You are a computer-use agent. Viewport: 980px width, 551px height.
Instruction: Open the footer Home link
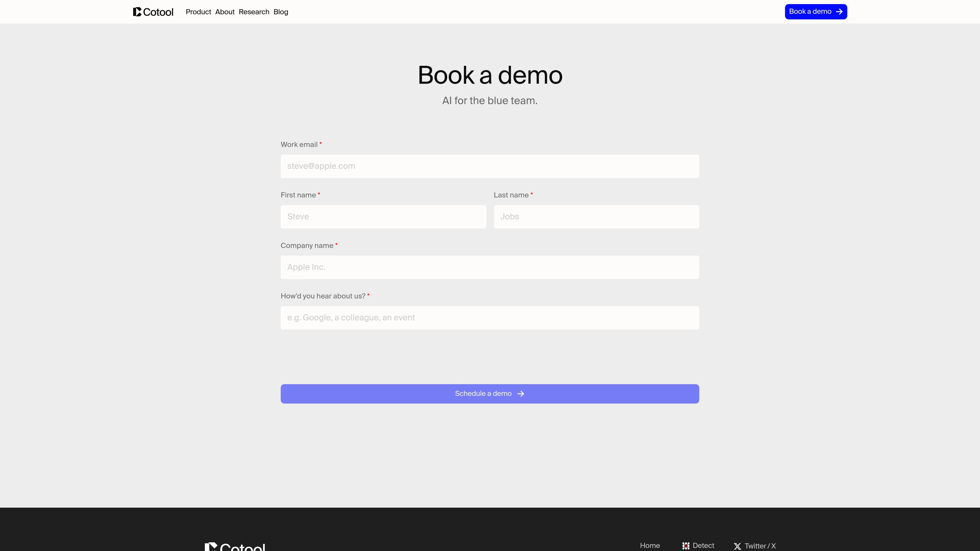click(x=650, y=546)
